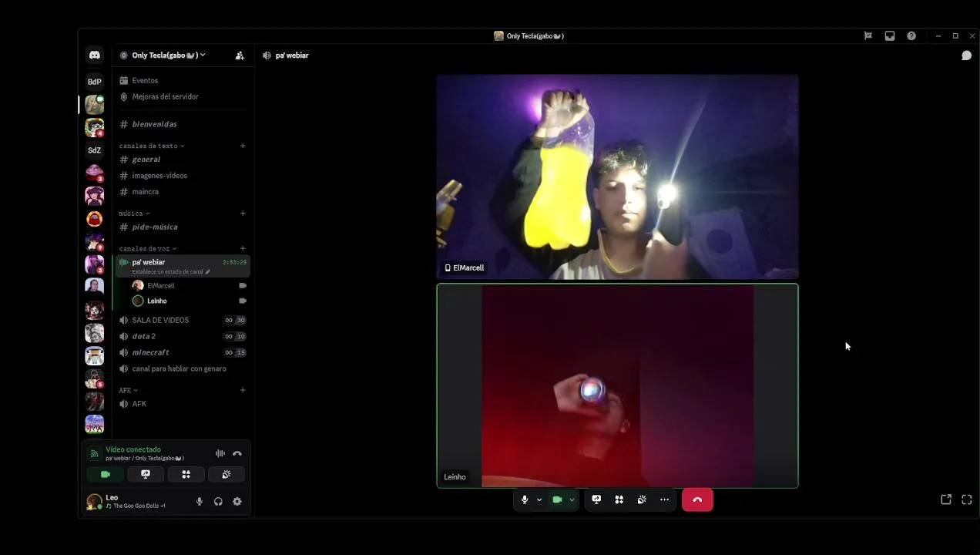Select Leinho in voice participants list
The height and width of the screenshot is (555, 980).
(x=188, y=301)
